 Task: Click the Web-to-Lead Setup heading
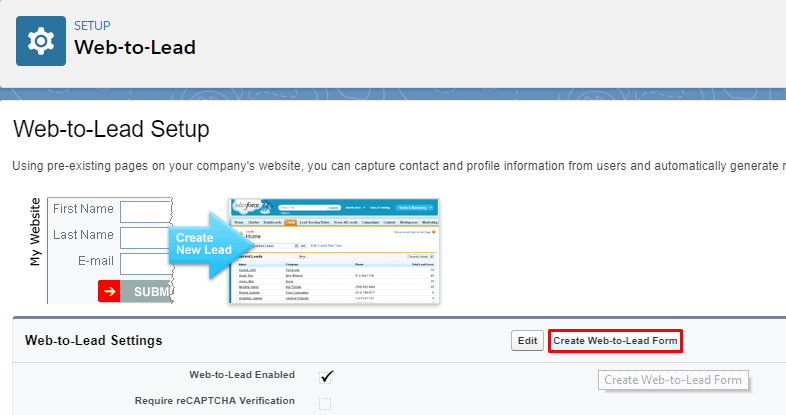(x=111, y=129)
